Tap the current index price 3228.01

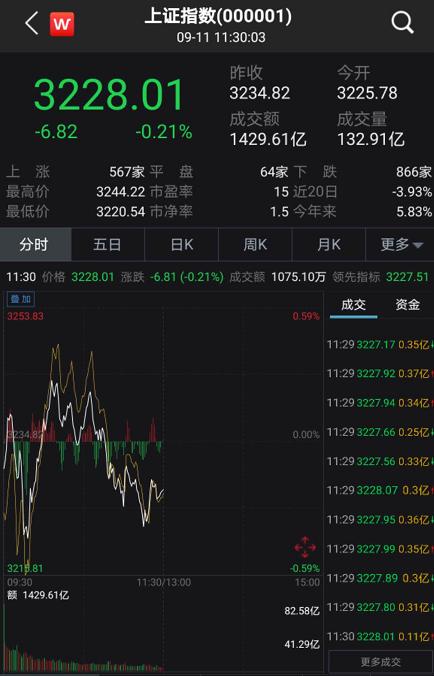click(109, 95)
